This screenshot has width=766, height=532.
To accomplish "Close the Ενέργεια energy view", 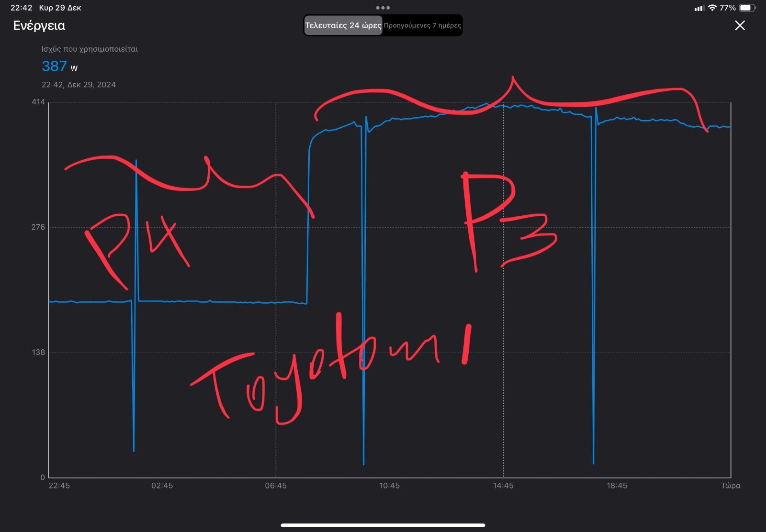I will tap(740, 25).
